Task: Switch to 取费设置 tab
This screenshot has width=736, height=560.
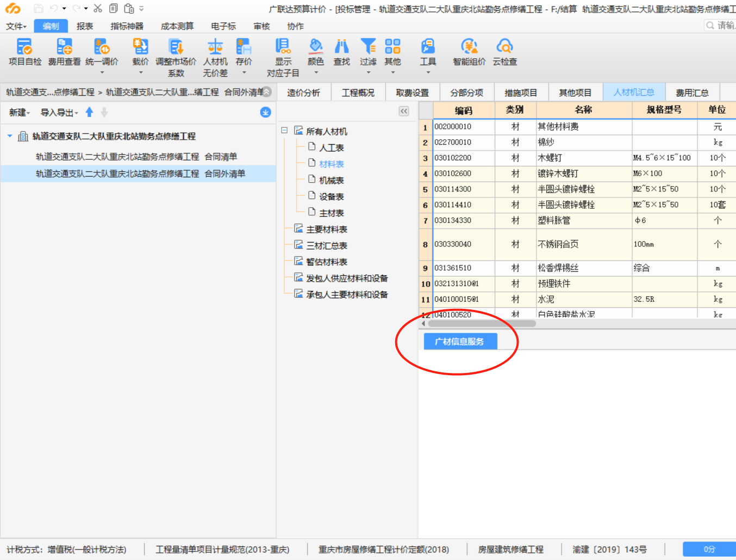Action: pyautogui.click(x=412, y=92)
